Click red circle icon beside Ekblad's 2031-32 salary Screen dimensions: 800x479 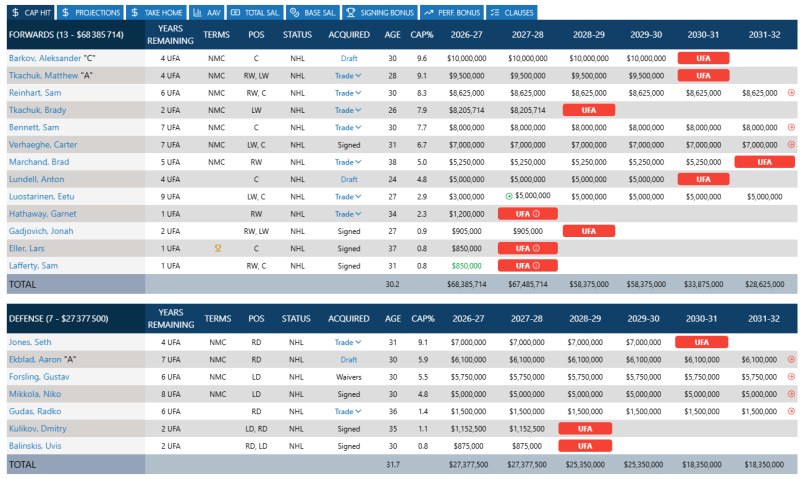791,360
